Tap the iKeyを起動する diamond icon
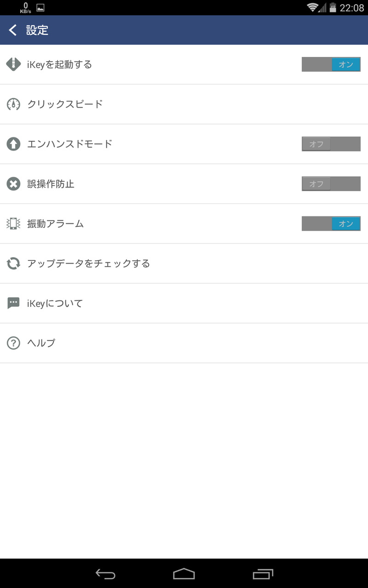The height and width of the screenshot is (588, 368). [13, 64]
